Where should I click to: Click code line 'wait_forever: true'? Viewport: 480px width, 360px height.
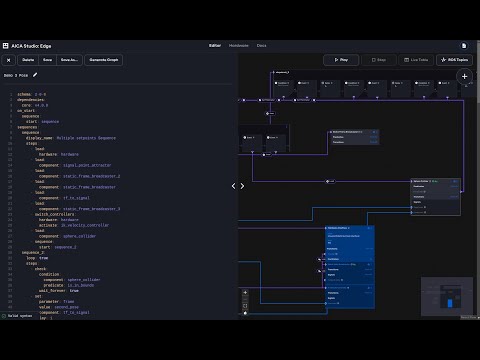pos(59,291)
